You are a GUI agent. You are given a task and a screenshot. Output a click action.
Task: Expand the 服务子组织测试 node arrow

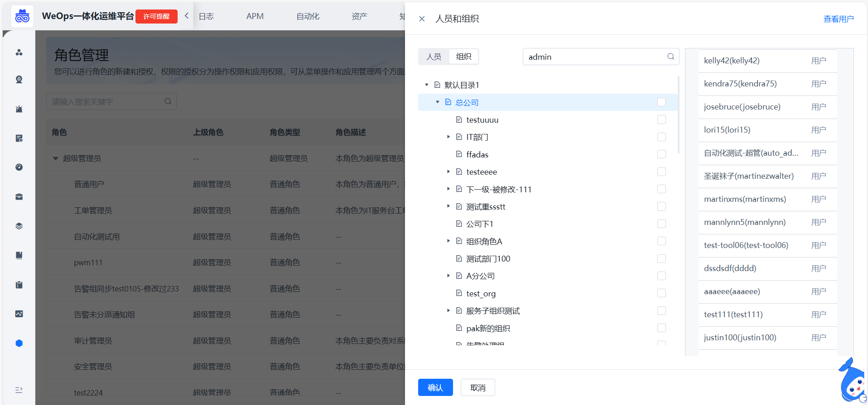point(448,310)
